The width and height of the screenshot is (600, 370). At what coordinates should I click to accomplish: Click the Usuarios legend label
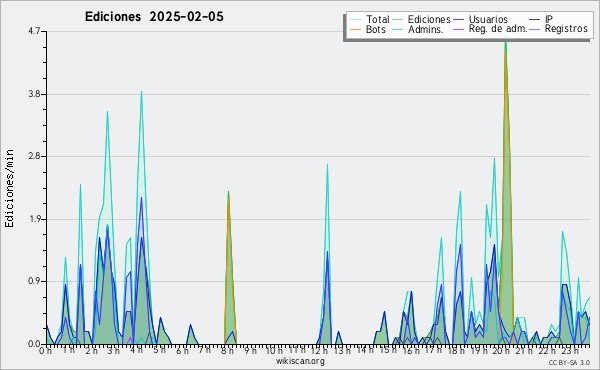(488, 19)
